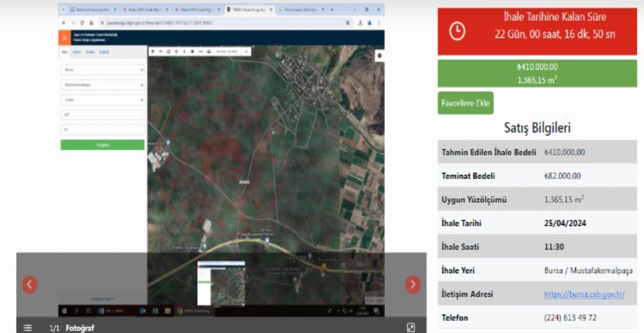Expand the district dropdown showing Mustafakemalpaşa

(103, 85)
